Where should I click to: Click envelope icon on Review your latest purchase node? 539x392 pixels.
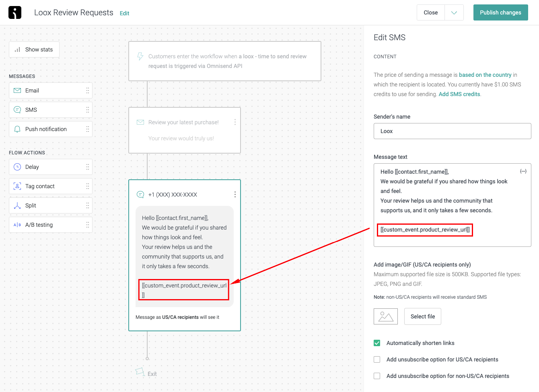[x=140, y=122]
